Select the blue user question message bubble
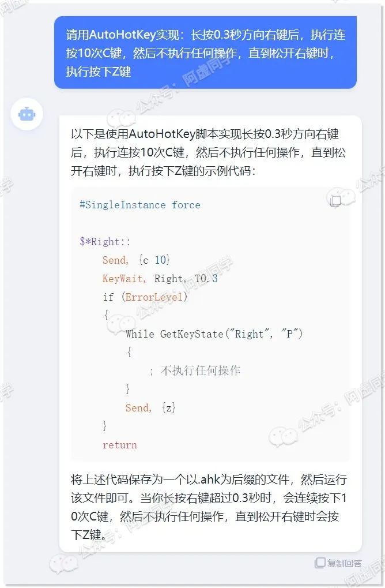The height and width of the screenshot is (588, 385). tap(205, 53)
